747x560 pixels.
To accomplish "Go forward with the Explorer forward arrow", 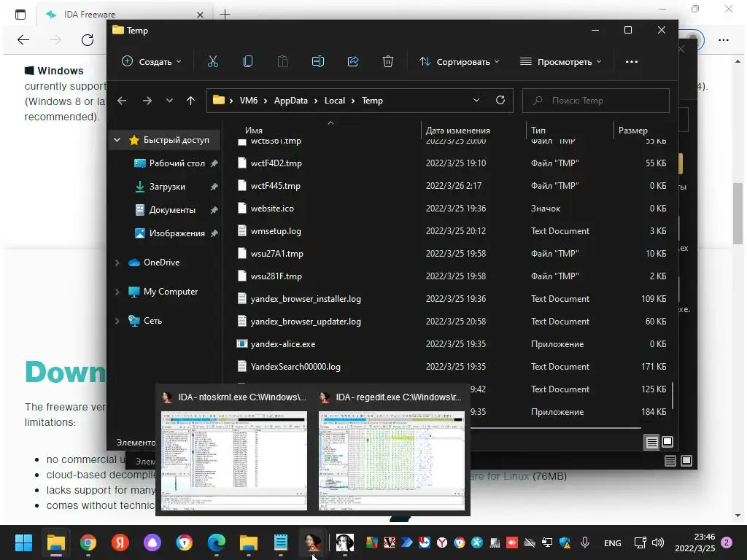I will click(147, 101).
